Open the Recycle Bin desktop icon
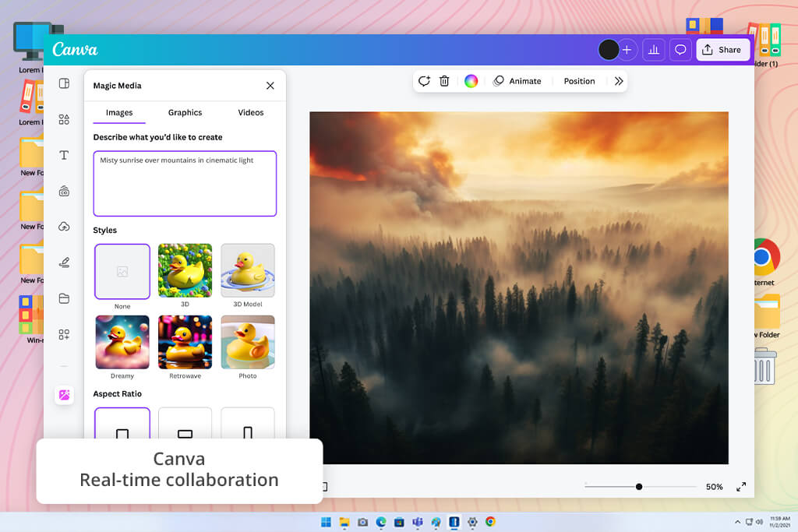This screenshot has width=798, height=532. (x=764, y=366)
